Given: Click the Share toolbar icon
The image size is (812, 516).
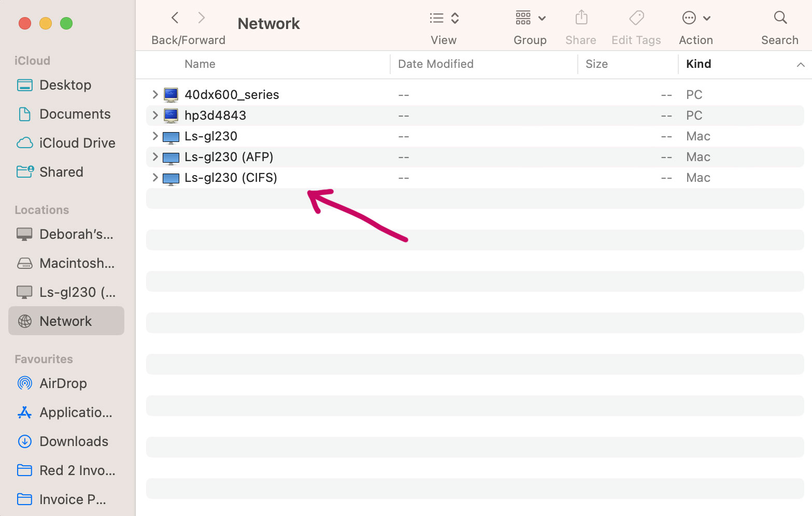Looking at the screenshot, I should pos(581,18).
